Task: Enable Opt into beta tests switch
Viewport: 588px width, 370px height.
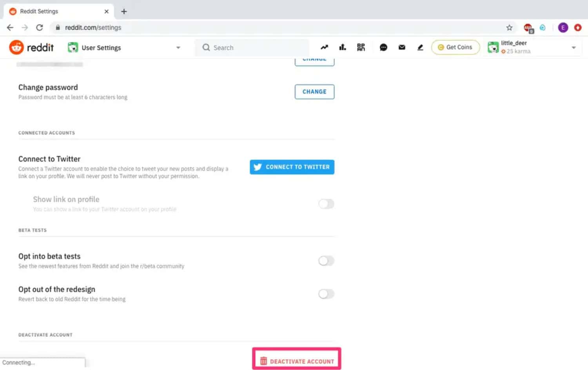Action: [326, 261]
